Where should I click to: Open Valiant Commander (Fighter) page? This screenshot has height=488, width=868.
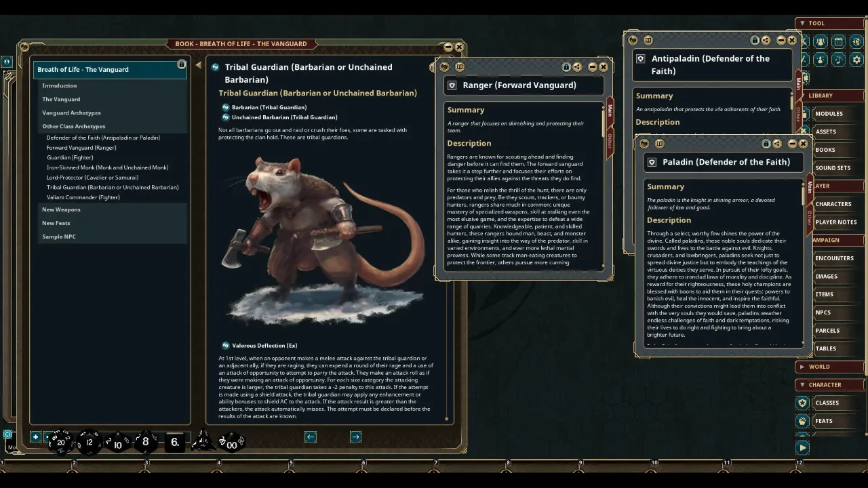[83, 197]
